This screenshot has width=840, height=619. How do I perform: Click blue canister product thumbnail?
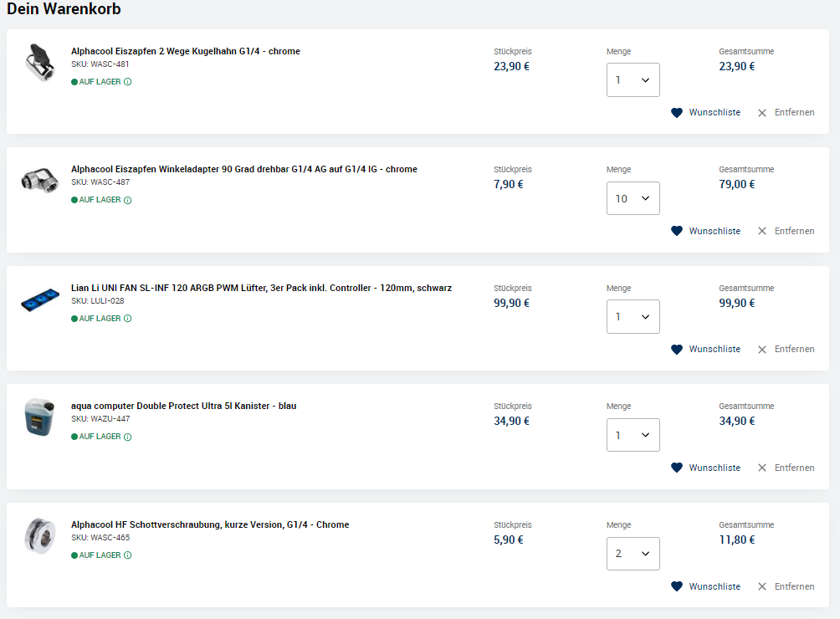tap(39, 417)
